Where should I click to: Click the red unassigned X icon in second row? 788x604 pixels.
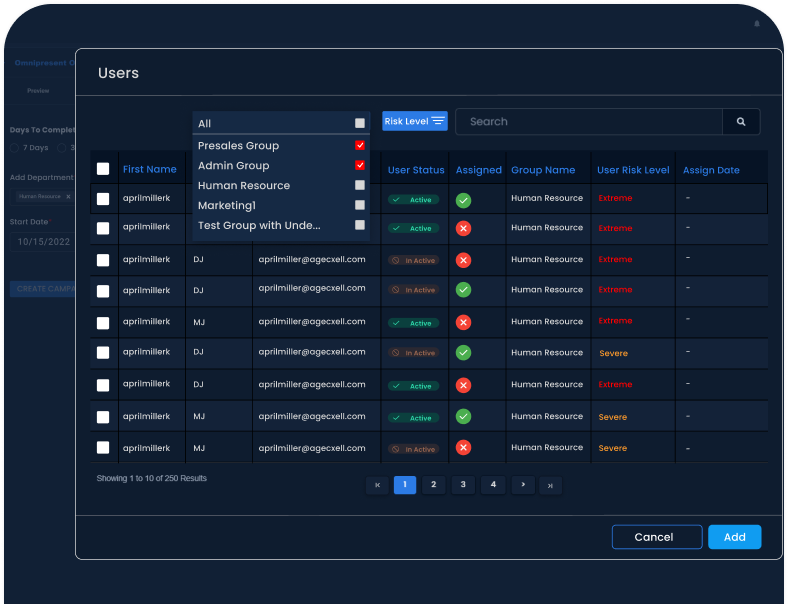click(x=463, y=229)
